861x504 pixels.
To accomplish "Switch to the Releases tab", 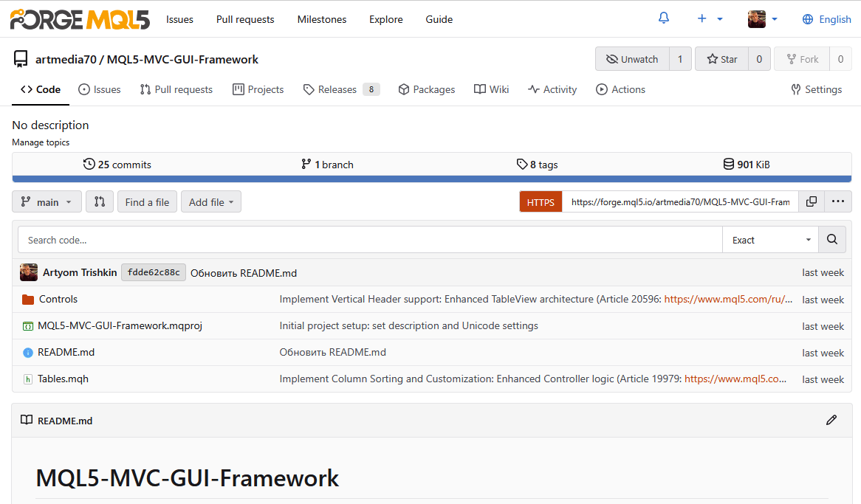I will click(337, 89).
